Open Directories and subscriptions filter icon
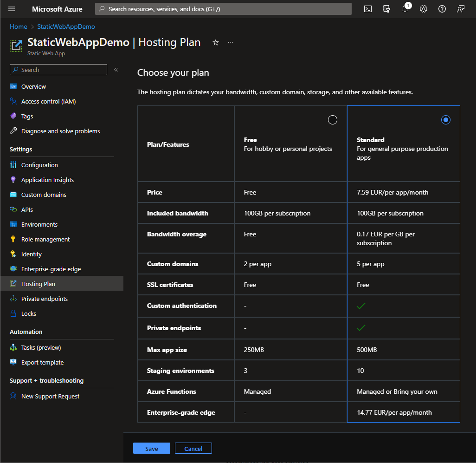Image resolution: width=476 pixels, height=463 pixels. click(386, 9)
